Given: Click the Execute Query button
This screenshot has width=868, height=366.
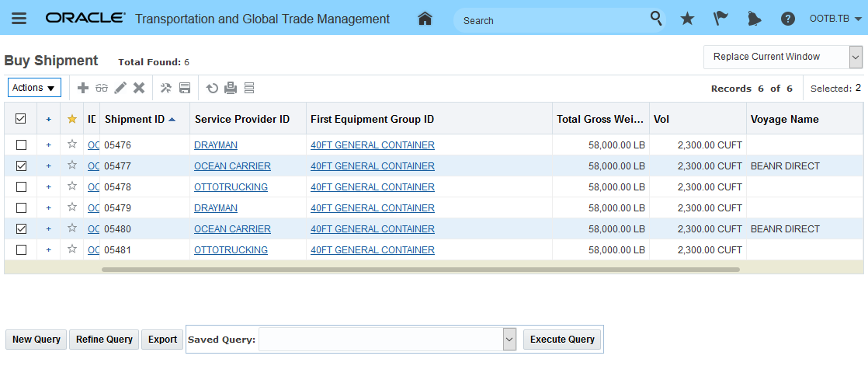Looking at the screenshot, I should (x=562, y=339).
